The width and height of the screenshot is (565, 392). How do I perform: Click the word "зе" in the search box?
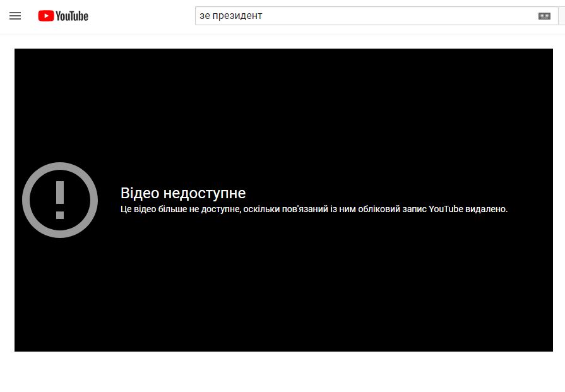pos(205,16)
